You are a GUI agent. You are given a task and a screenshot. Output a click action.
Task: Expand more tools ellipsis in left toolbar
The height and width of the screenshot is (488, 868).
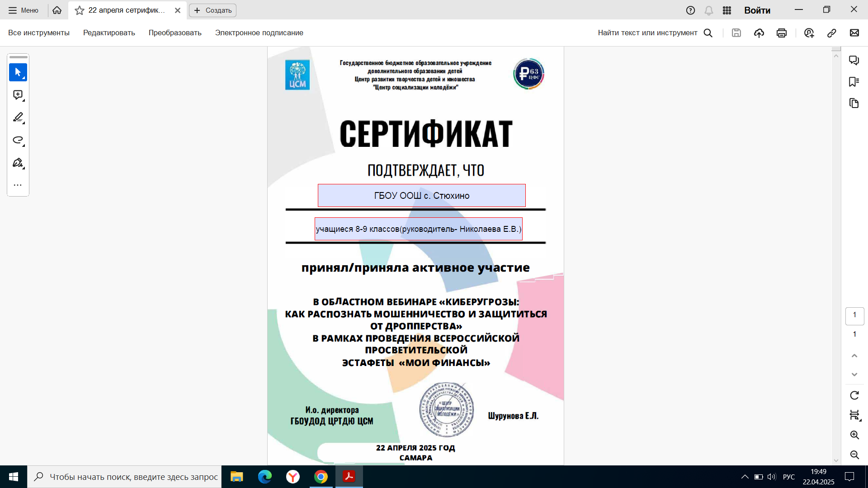click(x=18, y=185)
